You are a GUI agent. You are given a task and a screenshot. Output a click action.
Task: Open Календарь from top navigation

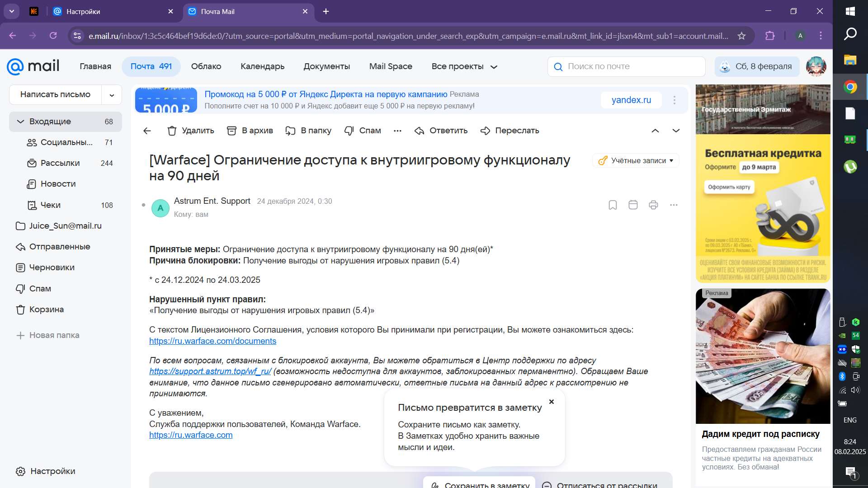(x=262, y=66)
